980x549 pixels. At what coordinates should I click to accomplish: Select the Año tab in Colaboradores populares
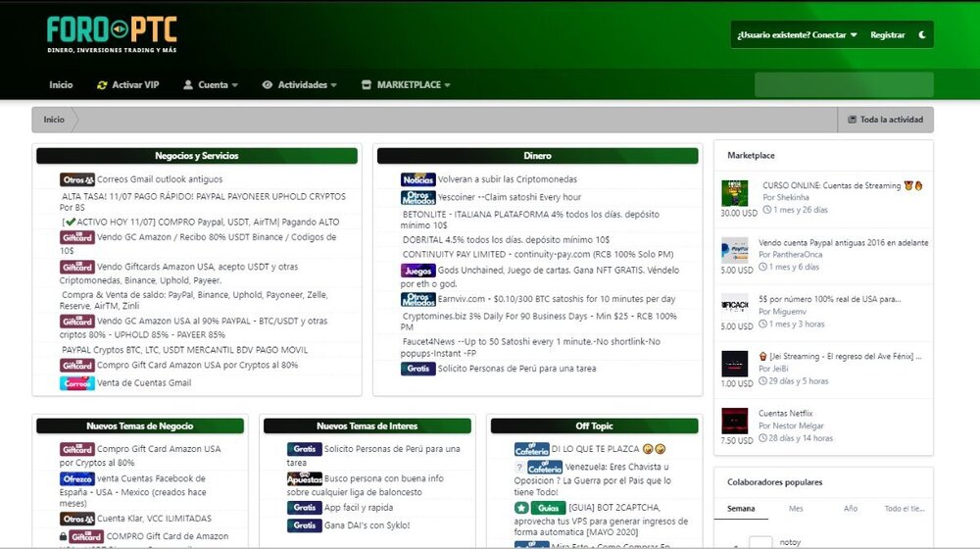[x=850, y=509]
